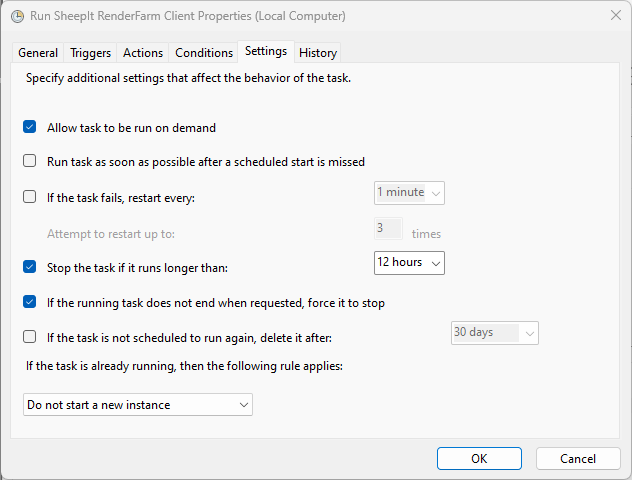The width and height of the screenshot is (632, 480).
Task: Expand the 12 hours duration dropdown
Action: [x=409, y=263]
